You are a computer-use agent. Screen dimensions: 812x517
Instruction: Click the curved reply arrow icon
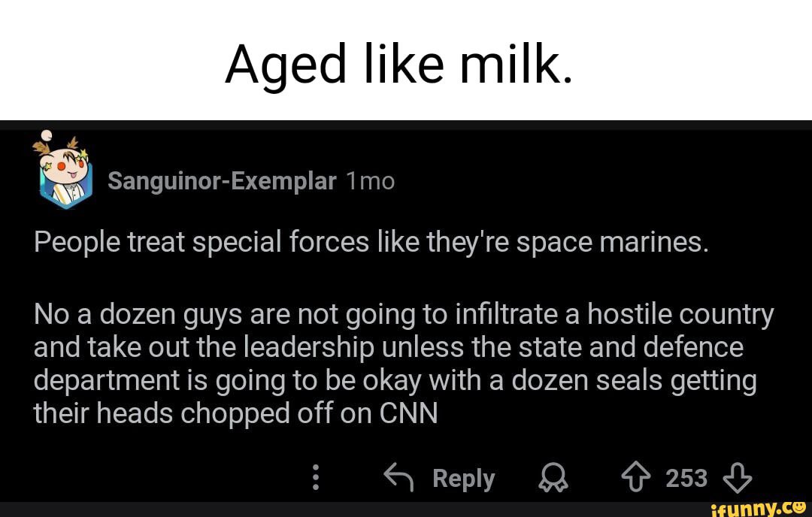[x=397, y=477]
